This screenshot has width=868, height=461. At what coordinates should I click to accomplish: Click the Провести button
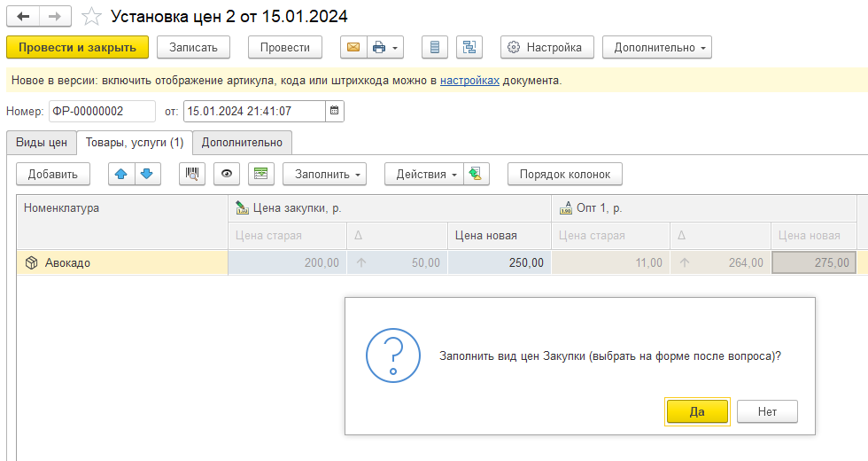tap(285, 48)
